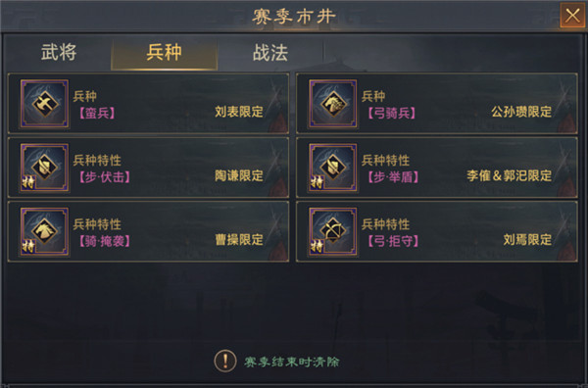This screenshot has height=388, width=588.
Task: Click the 【蛮兵】 pink label
Action: (x=97, y=113)
